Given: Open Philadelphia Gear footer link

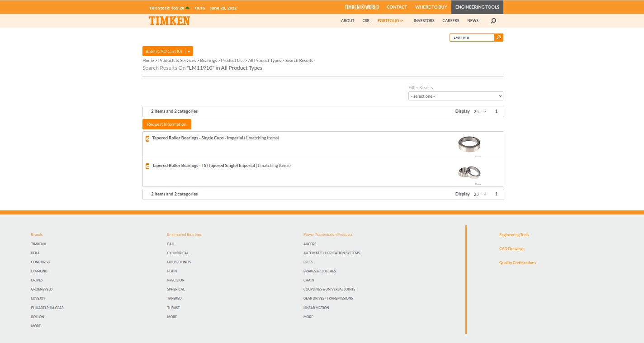Looking at the screenshot, I should [x=47, y=308].
